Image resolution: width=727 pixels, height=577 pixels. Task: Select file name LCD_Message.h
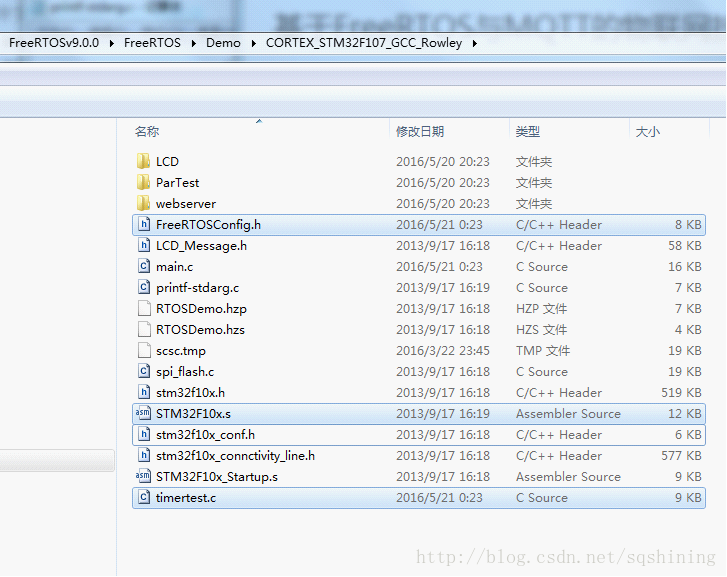point(201,245)
